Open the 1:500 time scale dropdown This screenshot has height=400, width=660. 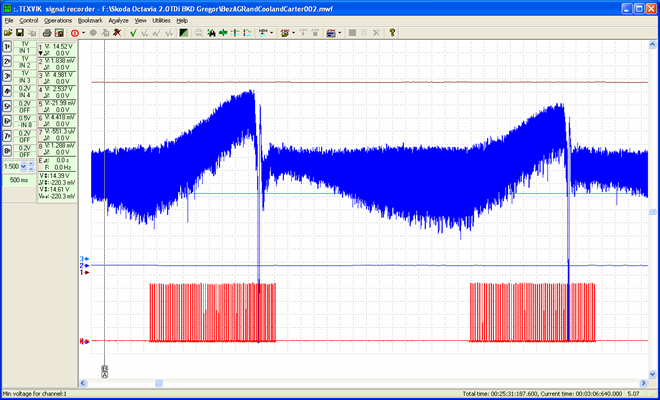[23, 167]
